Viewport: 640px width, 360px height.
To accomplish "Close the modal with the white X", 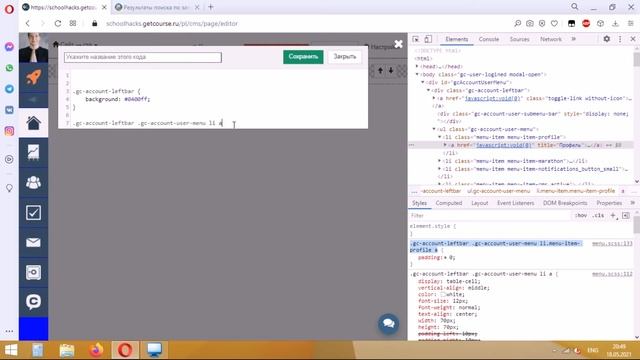I will point(398,44).
